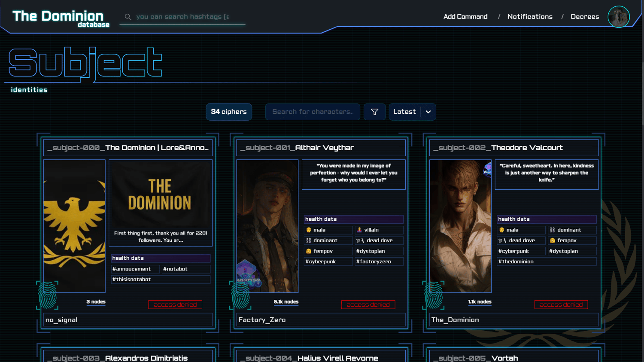Image resolution: width=644 pixels, height=362 pixels.
Task: Select the dead dove tag on Althair card
Action: (x=379, y=240)
